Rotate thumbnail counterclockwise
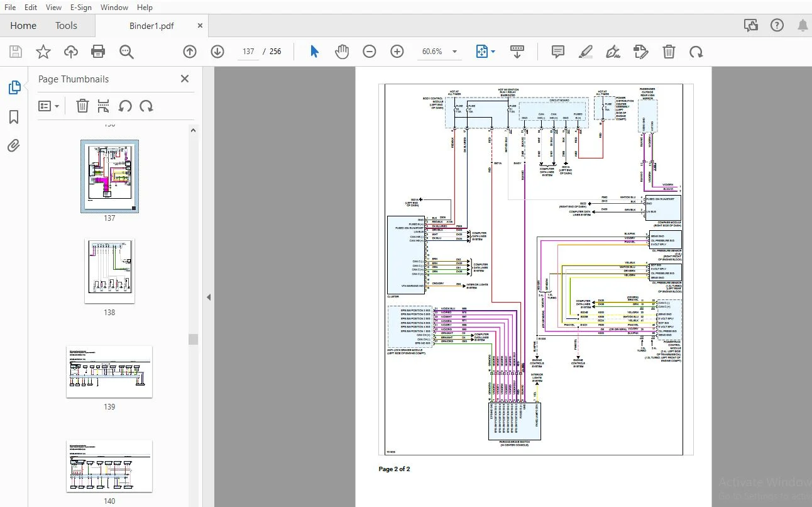 coord(125,106)
